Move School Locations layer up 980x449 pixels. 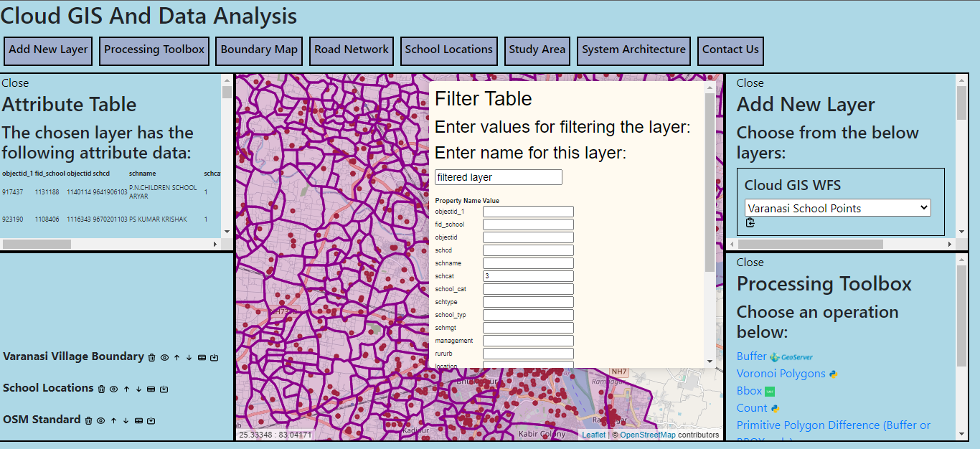(126, 389)
